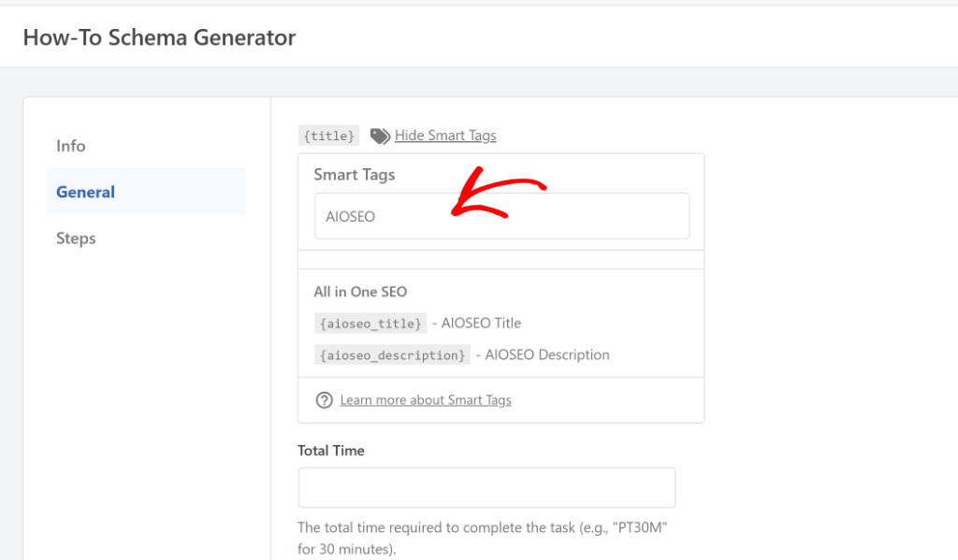The image size is (958, 560).
Task: Open the Info section
Action: pyautogui.click(x=71, y=146)
